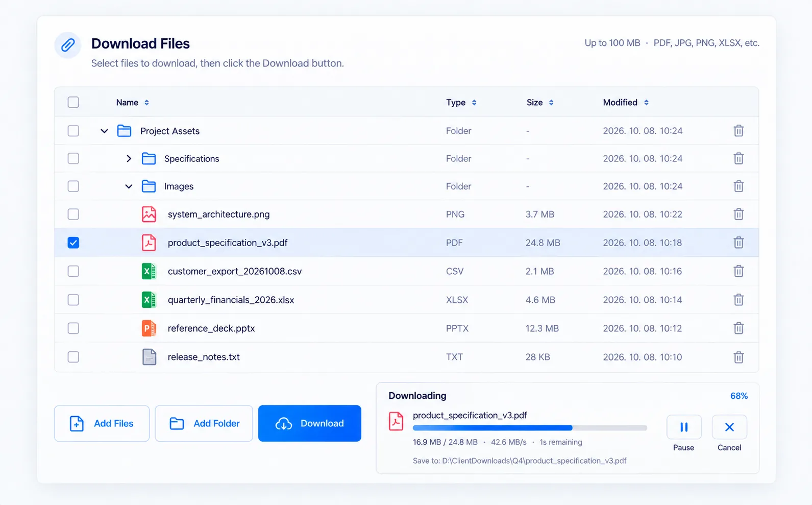Sort the list by Type column

coord(461,102)
